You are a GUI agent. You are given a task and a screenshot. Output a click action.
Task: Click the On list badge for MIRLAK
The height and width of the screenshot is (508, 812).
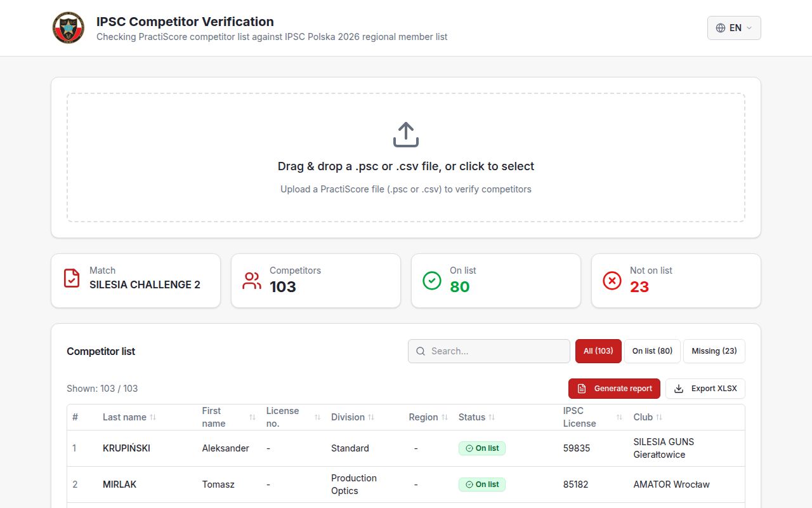[482, 485]
